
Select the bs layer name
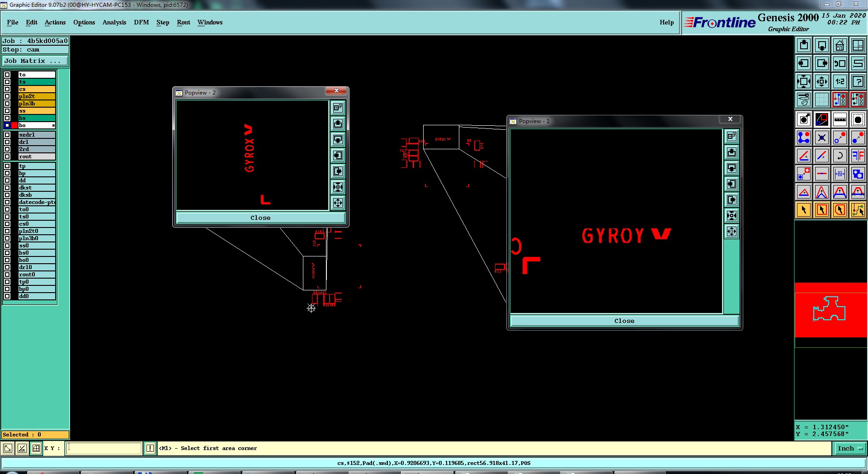[x=37, y=118]
